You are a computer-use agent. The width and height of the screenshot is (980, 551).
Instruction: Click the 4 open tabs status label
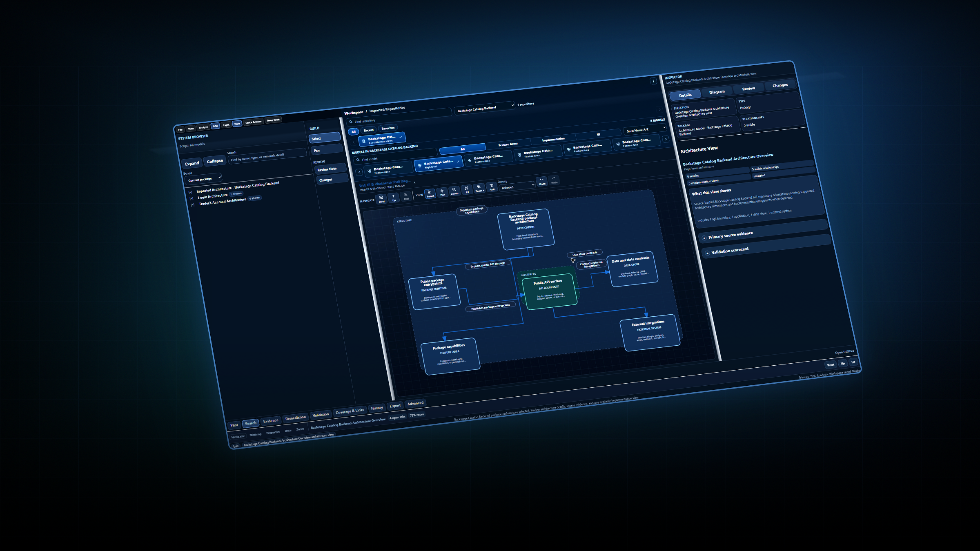(x=397, y=417)
